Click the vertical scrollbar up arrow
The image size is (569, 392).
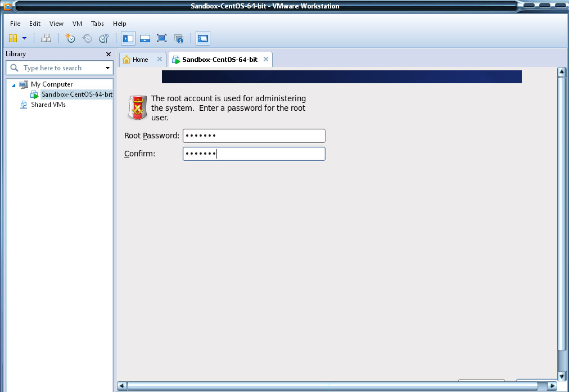click(x=561, y=71)
